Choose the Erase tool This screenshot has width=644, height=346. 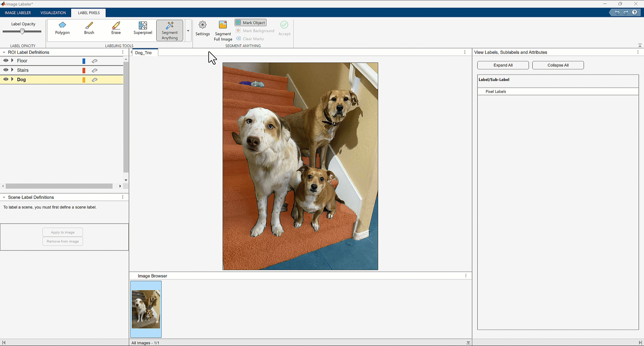(x=116, y=28)
